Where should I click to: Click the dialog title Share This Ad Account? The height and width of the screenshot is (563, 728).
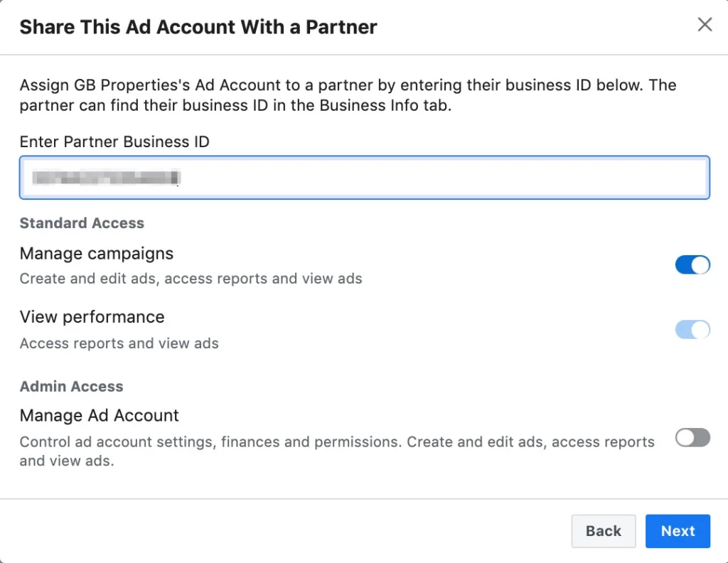coord(198,27)
